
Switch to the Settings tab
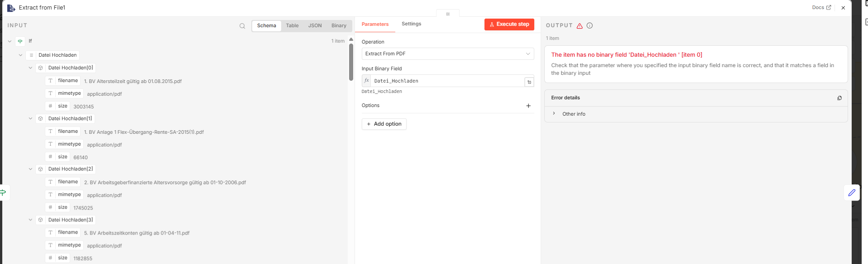click(411, 24)
